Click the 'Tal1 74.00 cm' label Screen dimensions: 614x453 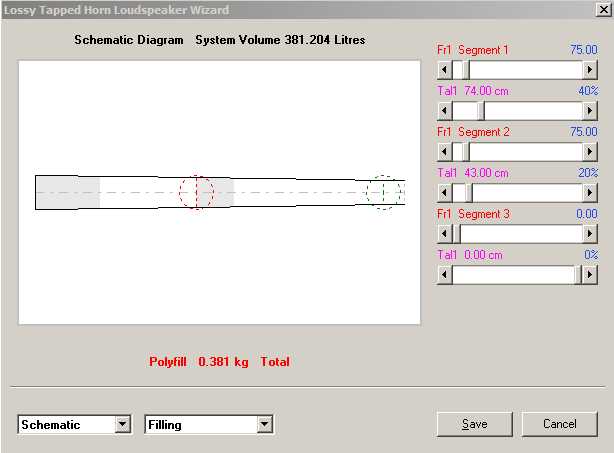click(473, 91)
